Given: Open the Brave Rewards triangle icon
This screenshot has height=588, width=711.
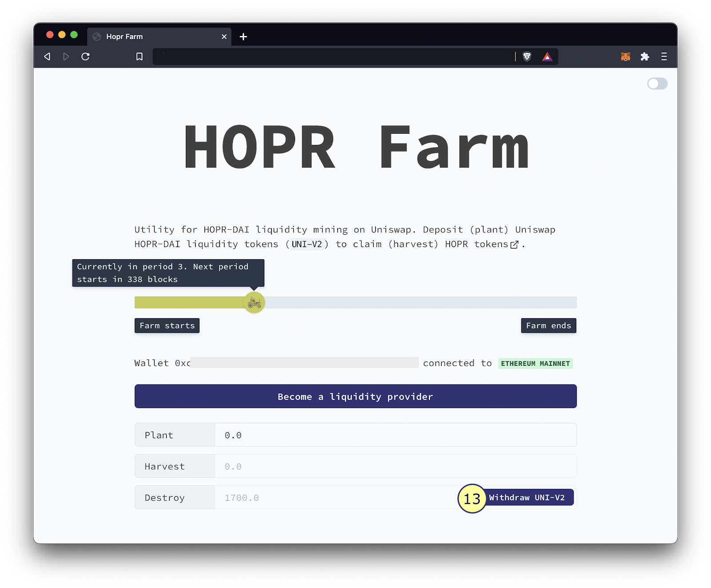Looking at the screenshot, I should click(547, 56).
